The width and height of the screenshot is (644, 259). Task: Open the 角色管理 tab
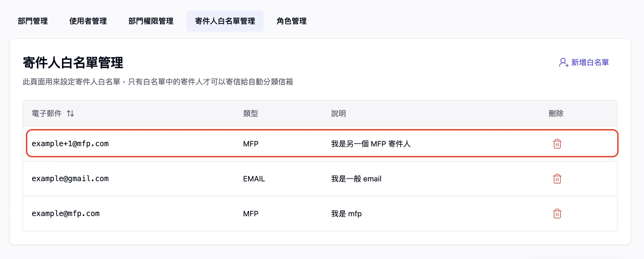pos(291,21)
